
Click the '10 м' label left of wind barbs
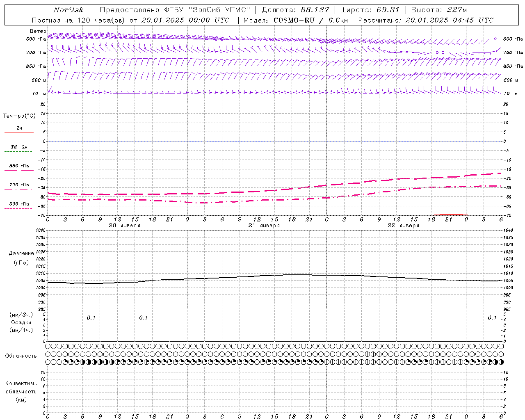tap(39, 94)
